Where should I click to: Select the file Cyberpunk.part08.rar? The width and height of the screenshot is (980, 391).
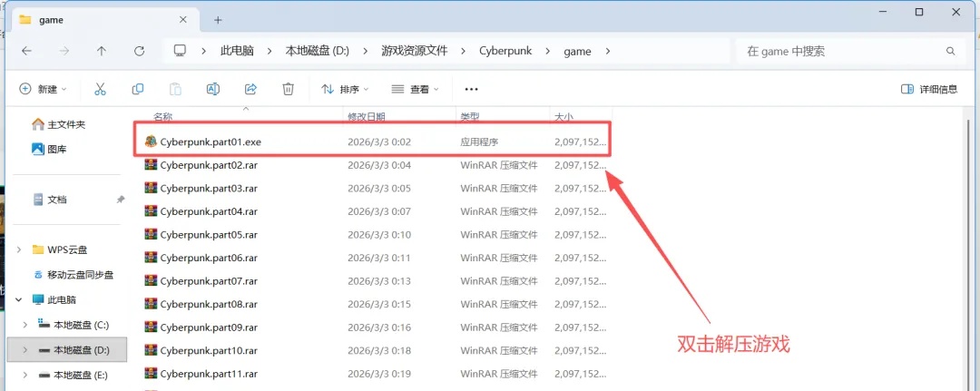pyautogui.click(x=209, y=304)
